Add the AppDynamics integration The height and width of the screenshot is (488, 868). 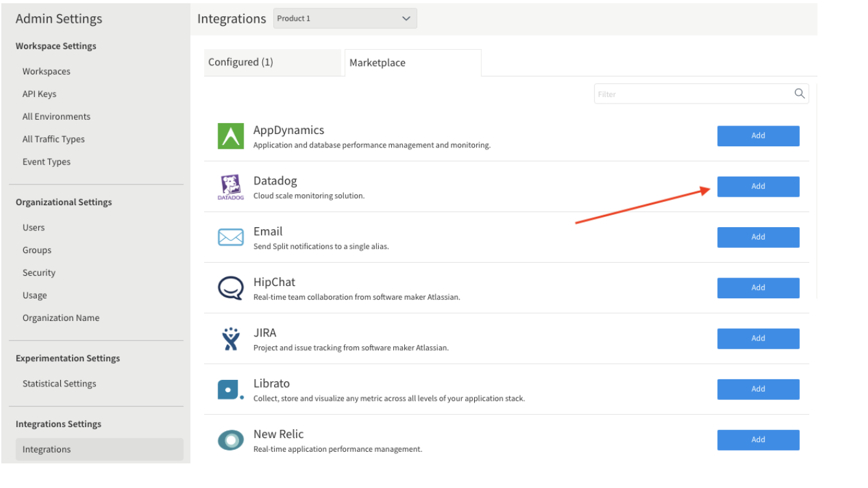click(x=758, y=136)
